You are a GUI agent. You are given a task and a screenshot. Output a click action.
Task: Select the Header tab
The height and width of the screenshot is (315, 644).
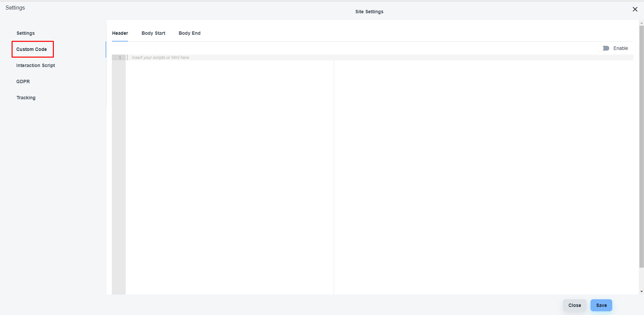(x=120, y=33)
